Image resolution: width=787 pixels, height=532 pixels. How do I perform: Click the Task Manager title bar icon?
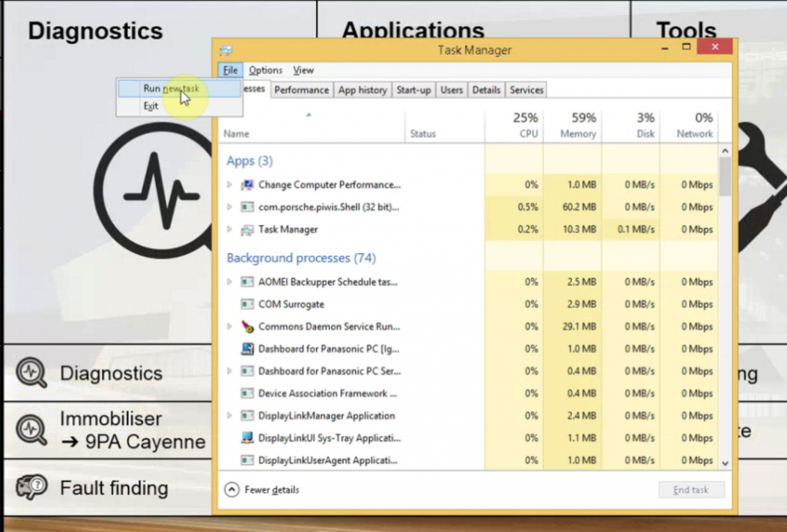tap(226, 50)
